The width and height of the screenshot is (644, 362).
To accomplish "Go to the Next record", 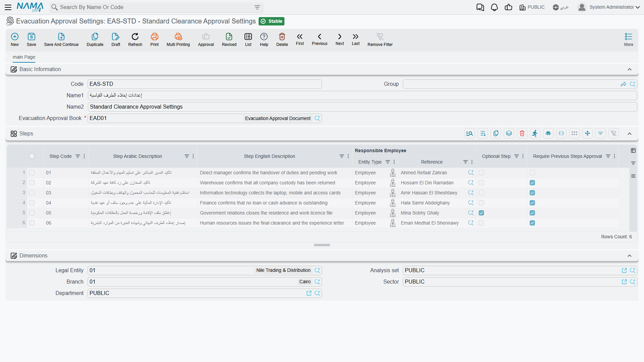I will [340, 39].
